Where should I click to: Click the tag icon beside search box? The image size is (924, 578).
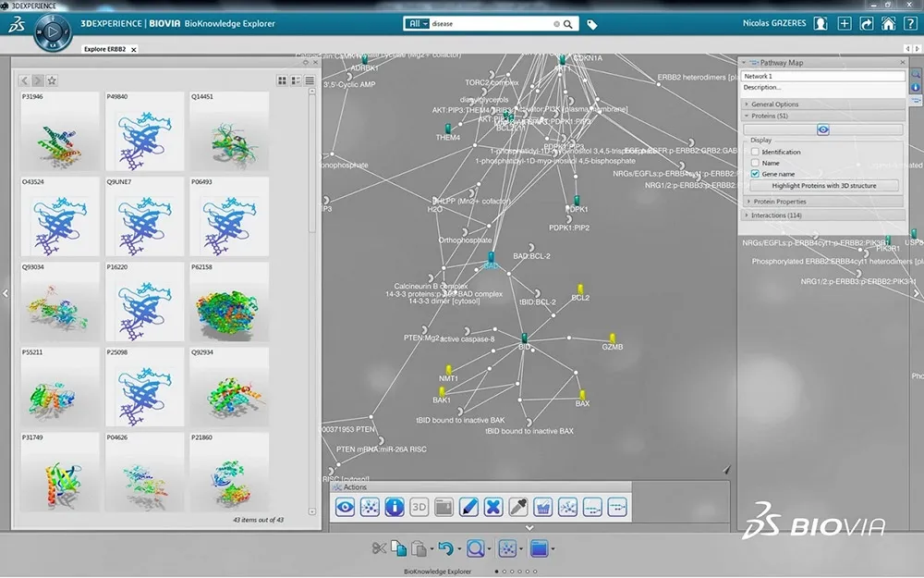(x=592, y=25)
